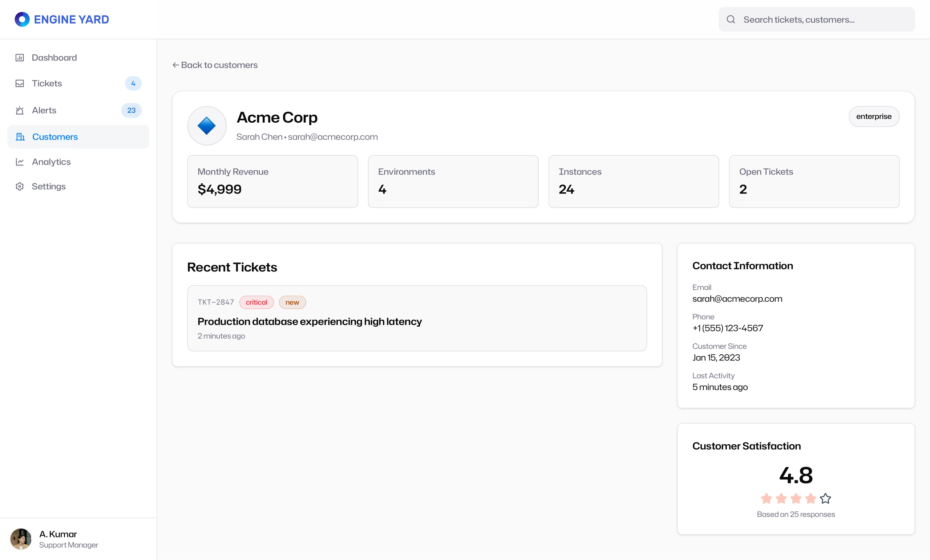Click A. Kumar profile photo
The image size is (930, 560).
point(21,539)
